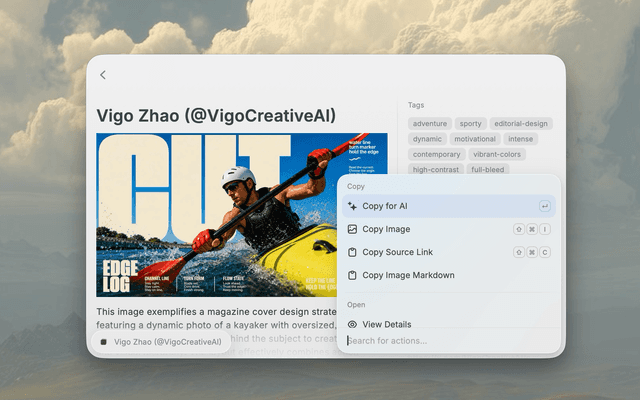Select the full-bleed tag

(x=487, y=169)
